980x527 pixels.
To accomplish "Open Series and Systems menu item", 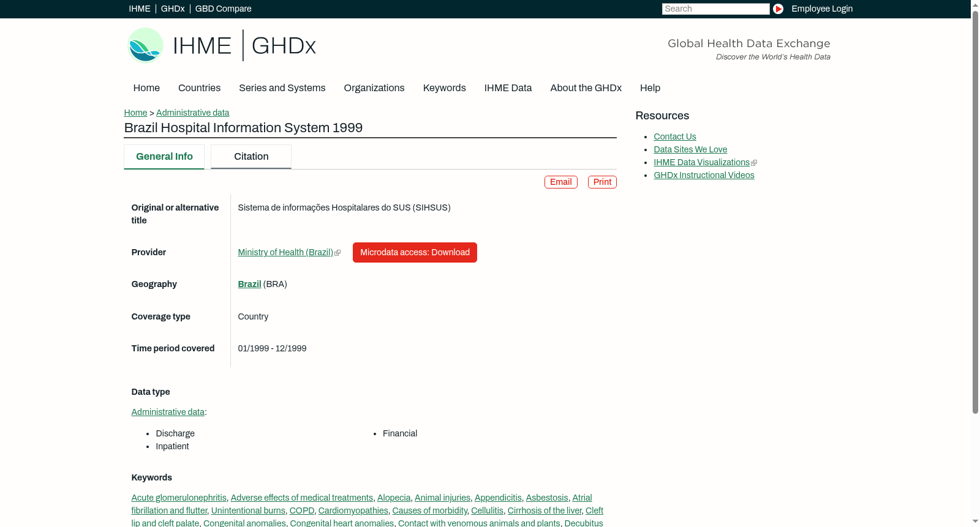I will click(x=282, y=88).
